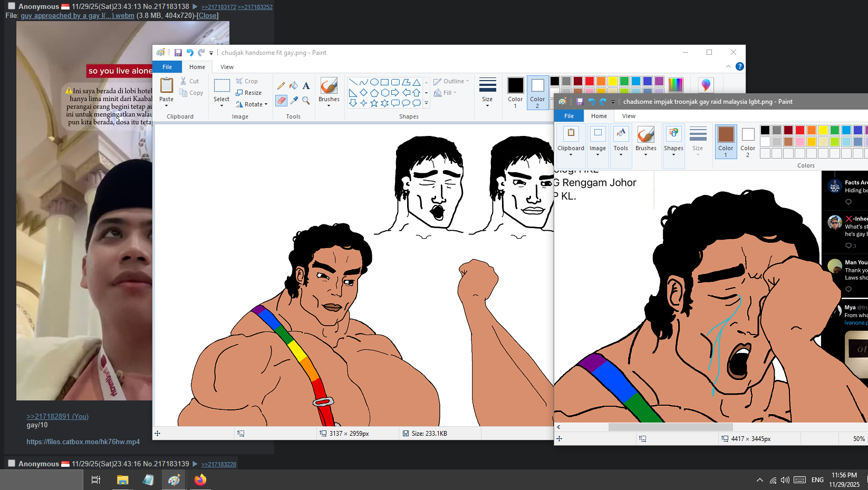Screen dimensions: 868x490
Task: Open Task View on the taskbar
Action: pos(96,480)
